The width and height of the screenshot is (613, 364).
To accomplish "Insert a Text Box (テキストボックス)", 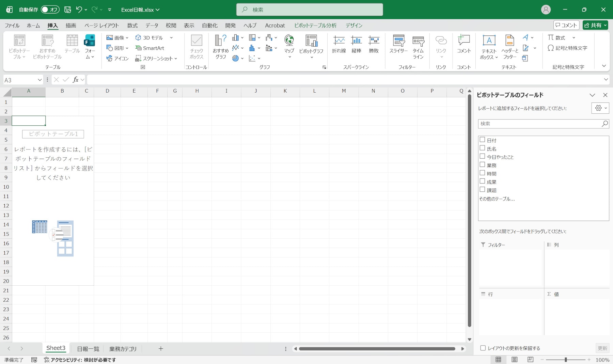I will [489, 42].
